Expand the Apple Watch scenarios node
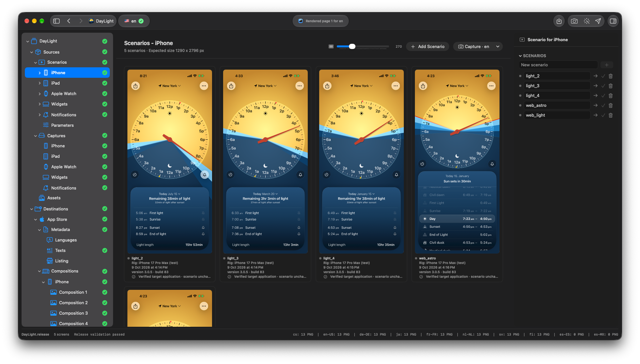The width and height of the screenshot is (640, 364). [40, 93]
